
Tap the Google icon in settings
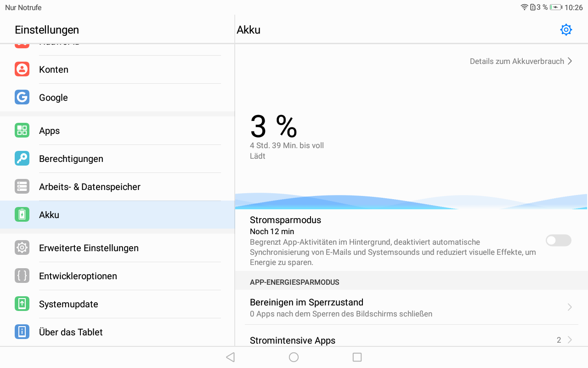point(22,98)
